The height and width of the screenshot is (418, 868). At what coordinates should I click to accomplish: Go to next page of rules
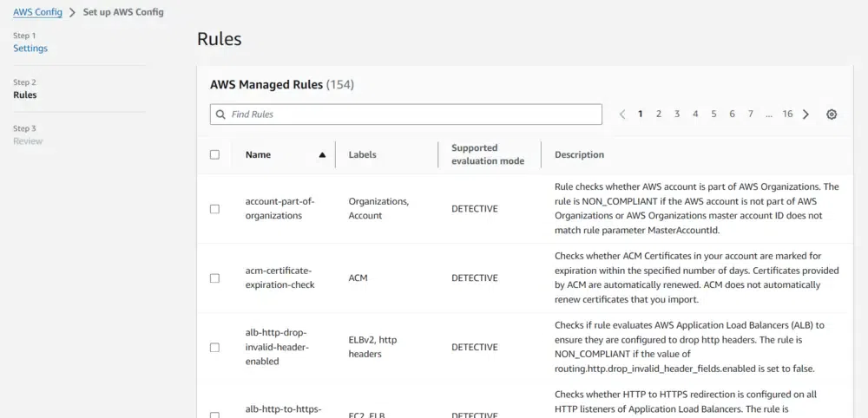(806, 114)
